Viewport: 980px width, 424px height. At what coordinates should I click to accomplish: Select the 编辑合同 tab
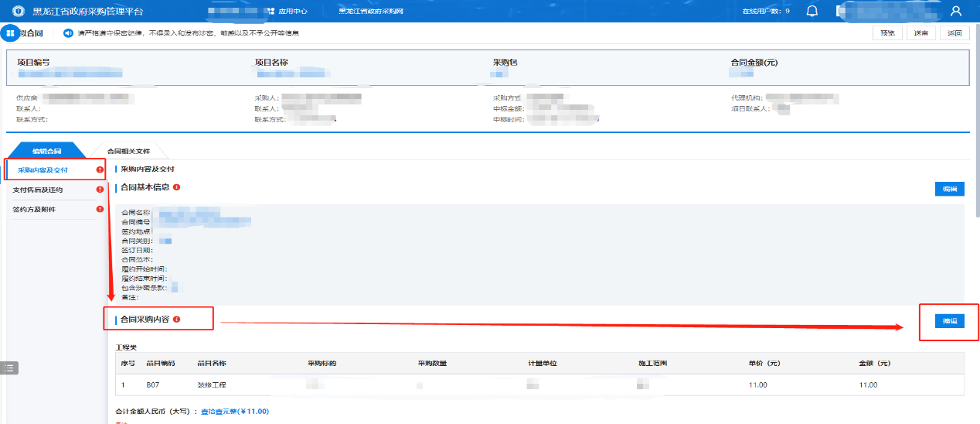pos(46,151)
